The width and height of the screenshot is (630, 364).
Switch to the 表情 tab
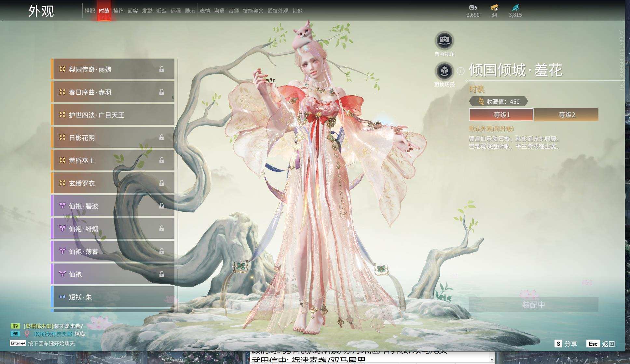pyautogui.click(x=205, y=11)
